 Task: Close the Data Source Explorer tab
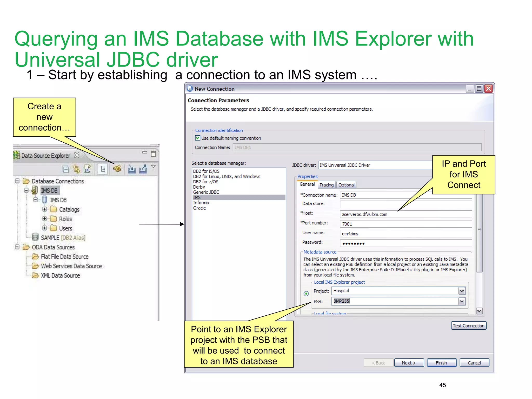[x=77, y=155]
